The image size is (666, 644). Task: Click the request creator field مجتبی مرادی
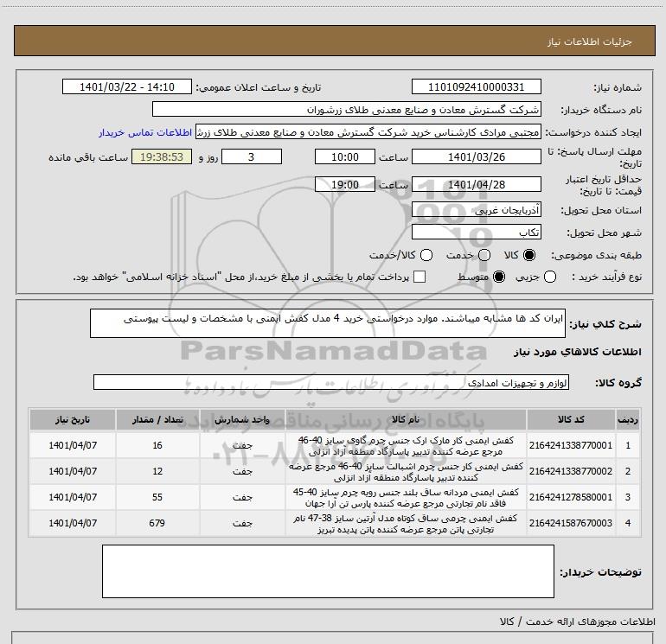[368, 132]
